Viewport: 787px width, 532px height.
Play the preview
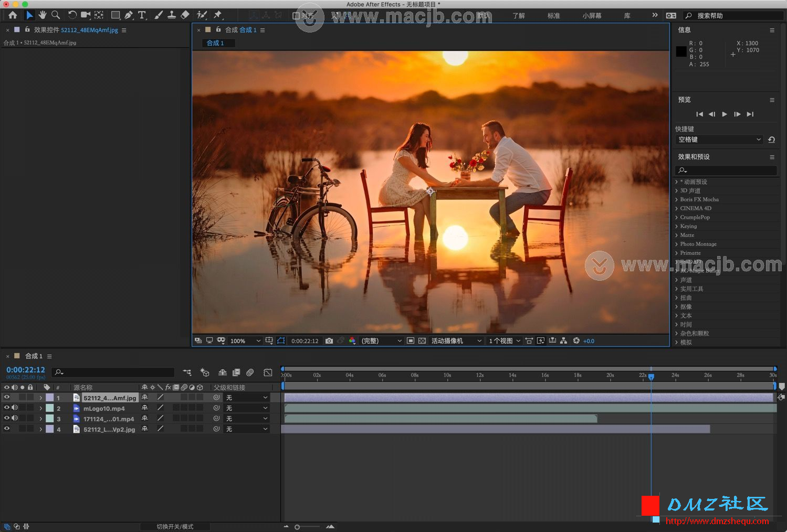725,114
